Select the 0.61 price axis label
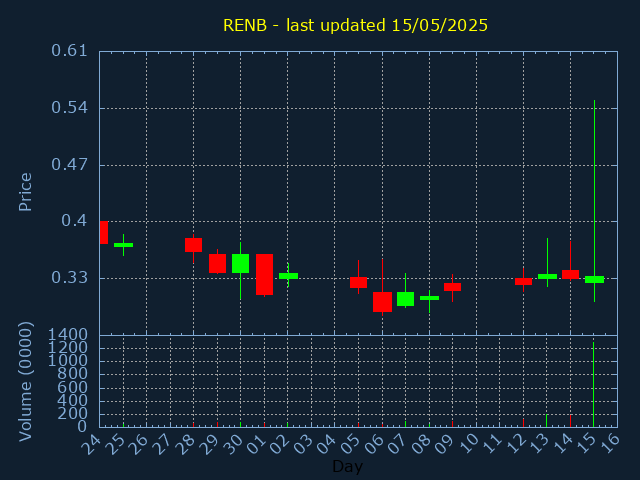This screenshot has width=640, height=480. coord(69,51)
